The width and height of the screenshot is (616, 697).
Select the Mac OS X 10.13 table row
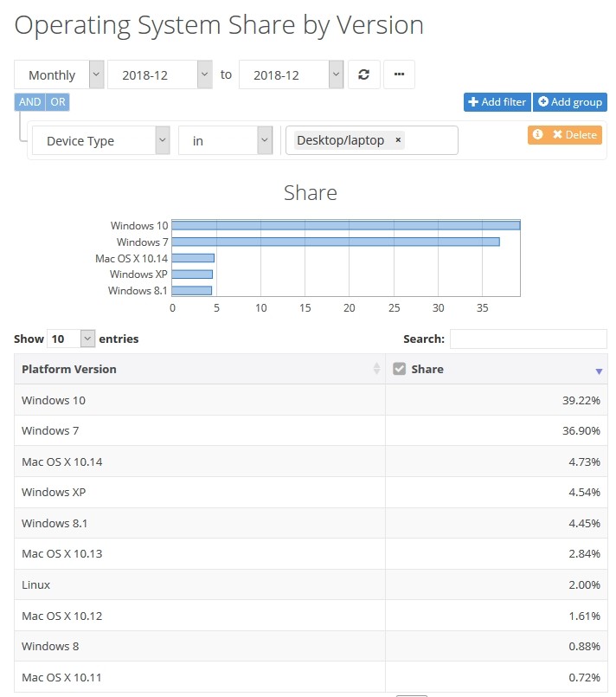[x=311, y=554]
